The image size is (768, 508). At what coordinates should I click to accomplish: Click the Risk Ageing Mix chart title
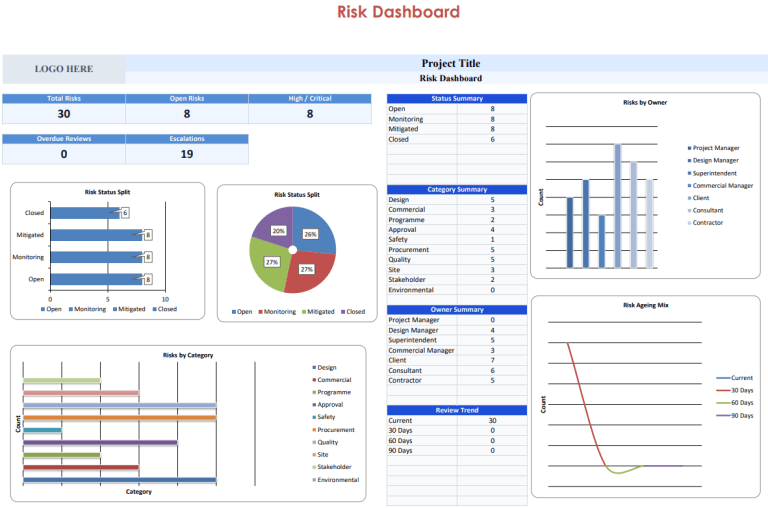[x=646, y=305]
